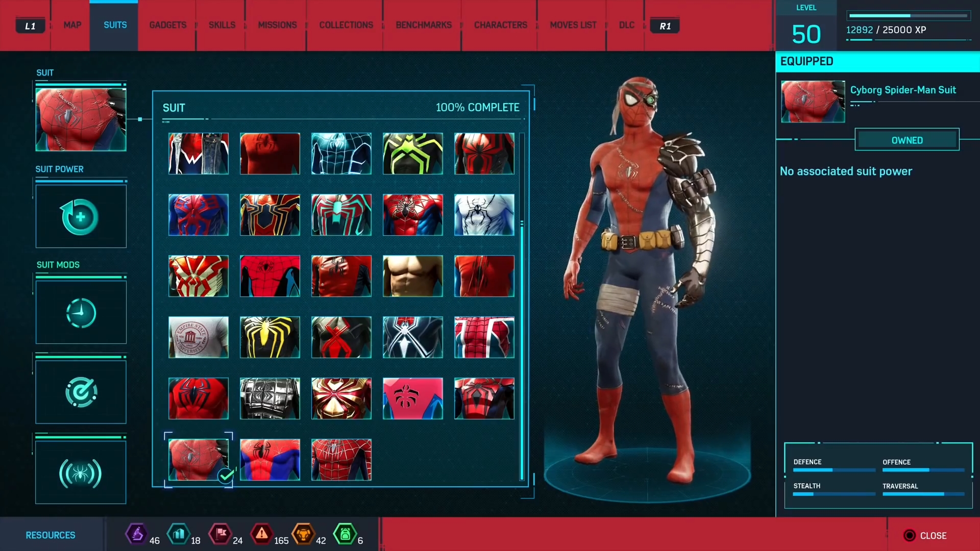Click the R1 shoulder button indicator
Viewport: 980px width, 551px height.
tap(665, 26)
